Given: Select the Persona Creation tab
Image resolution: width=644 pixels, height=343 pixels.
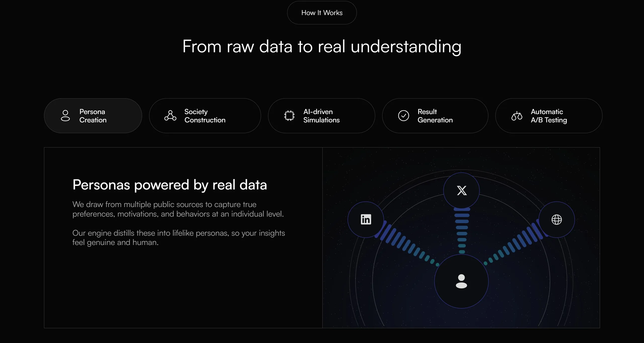Looking at the screenshot, I should [x=93, y=116].
